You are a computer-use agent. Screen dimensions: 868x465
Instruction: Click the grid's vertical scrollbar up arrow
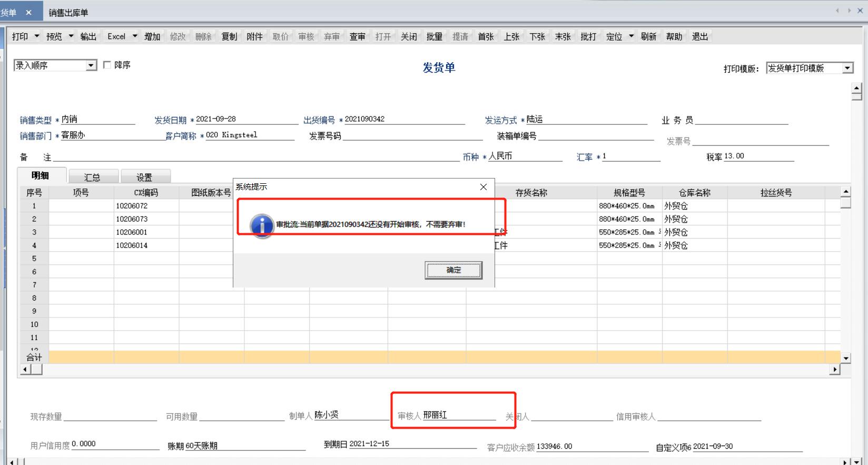pyautogui.click(x=846, y=192)
